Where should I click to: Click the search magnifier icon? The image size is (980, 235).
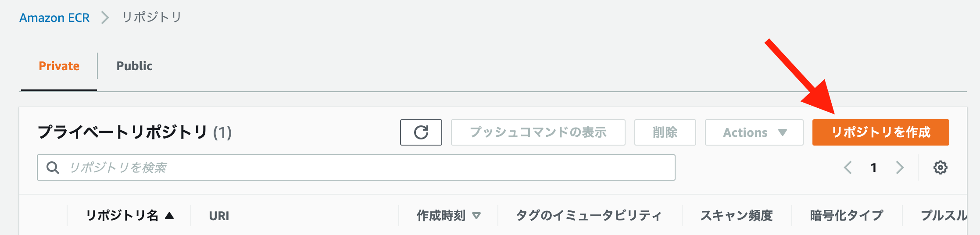point(53,167)
